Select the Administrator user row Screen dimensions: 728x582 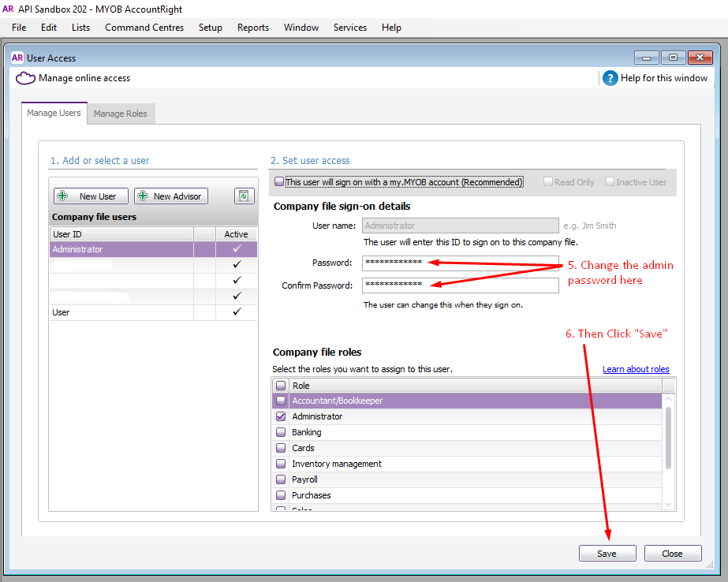(x=153, y=249)
